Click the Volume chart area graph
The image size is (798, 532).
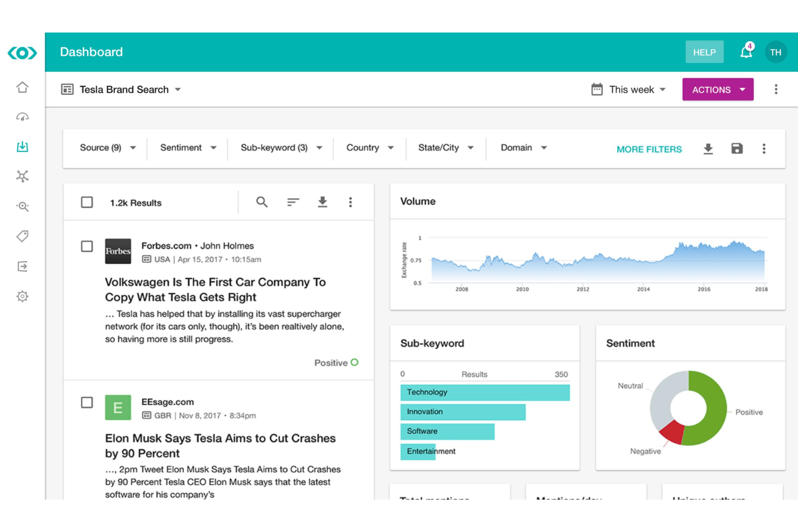click(598, 261)
